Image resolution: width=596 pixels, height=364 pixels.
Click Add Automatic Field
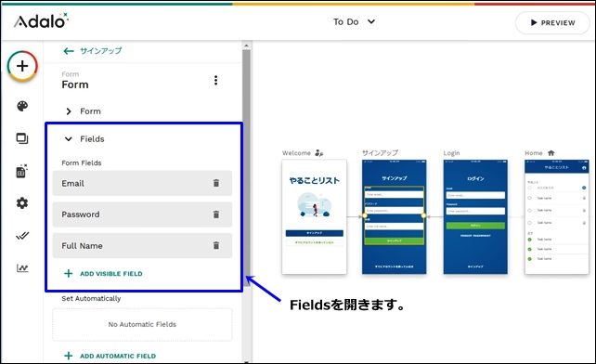pyautogui.click(x=110, y=356)
